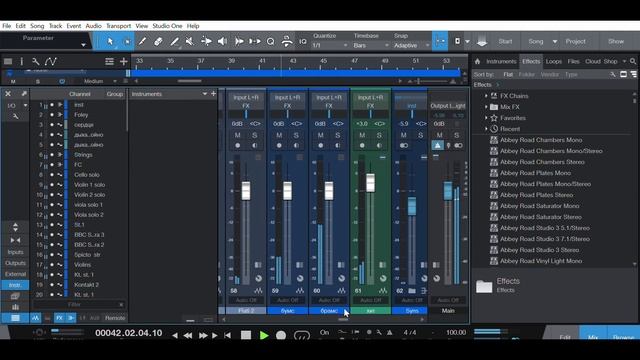Switch to the Instruments browser tab
640x360 pixels.
pyautogui.click(x=501, y=62)
